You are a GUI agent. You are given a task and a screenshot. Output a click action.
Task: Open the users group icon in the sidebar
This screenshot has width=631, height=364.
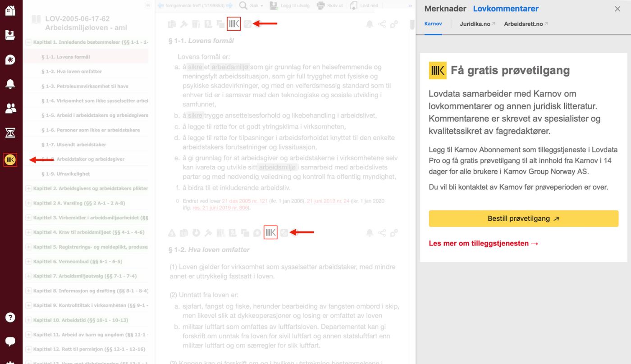(x=10, y=108)
